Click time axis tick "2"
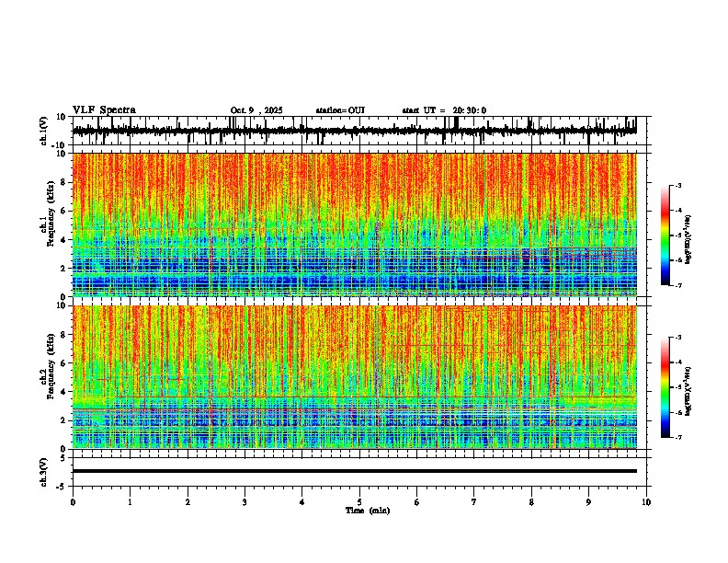Screen dimensions: 728x563 [x=188, y=502]
